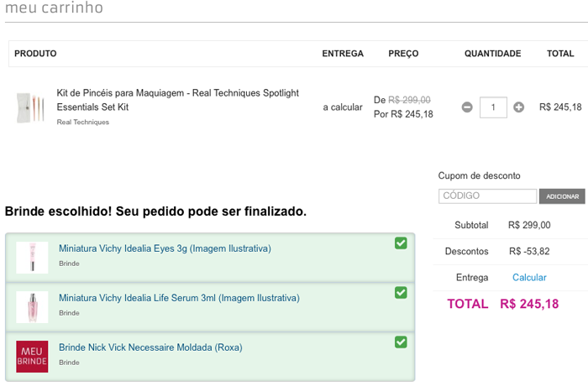Click the pink TOTAL R$ 245,18 amount

[x=529, y=304]
